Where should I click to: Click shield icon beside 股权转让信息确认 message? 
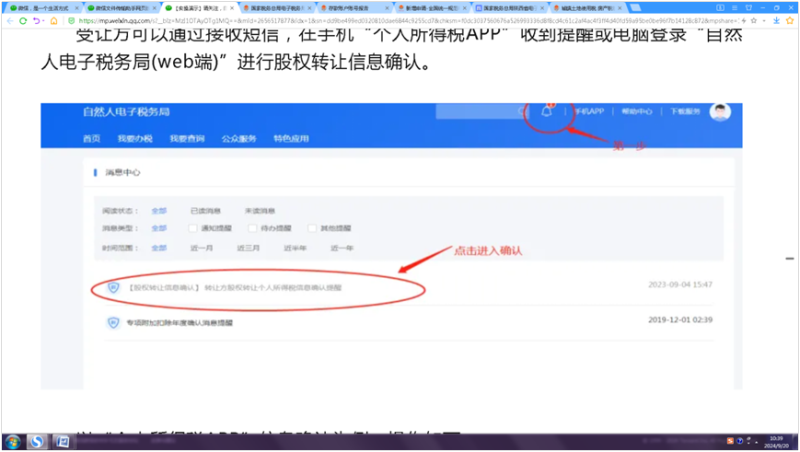tap(113, 288)
